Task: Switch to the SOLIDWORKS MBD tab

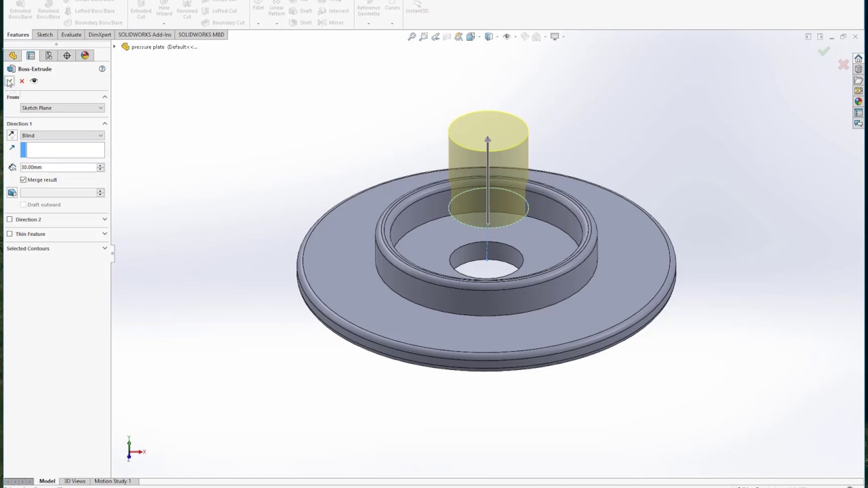Action: pos(201,35)
